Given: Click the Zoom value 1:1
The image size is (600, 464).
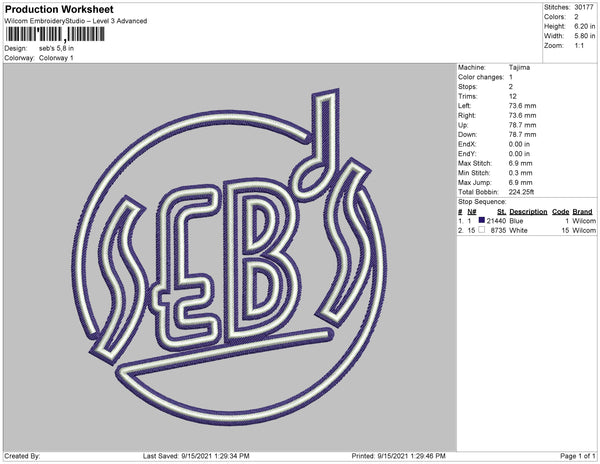Looking at the screenshot, I should coord(579,46).
